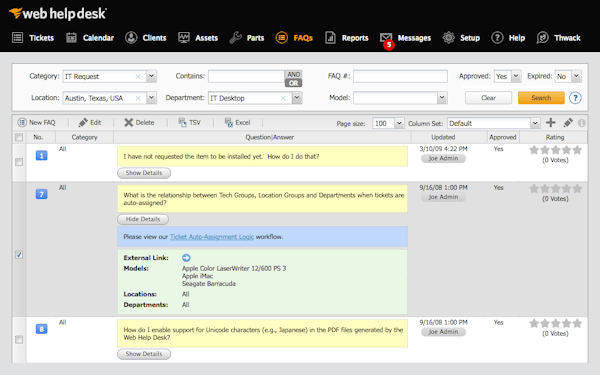The height and width of the screenshot is (375, 600).
Task: Click the Clients person icon
Action: coord(131,38)
